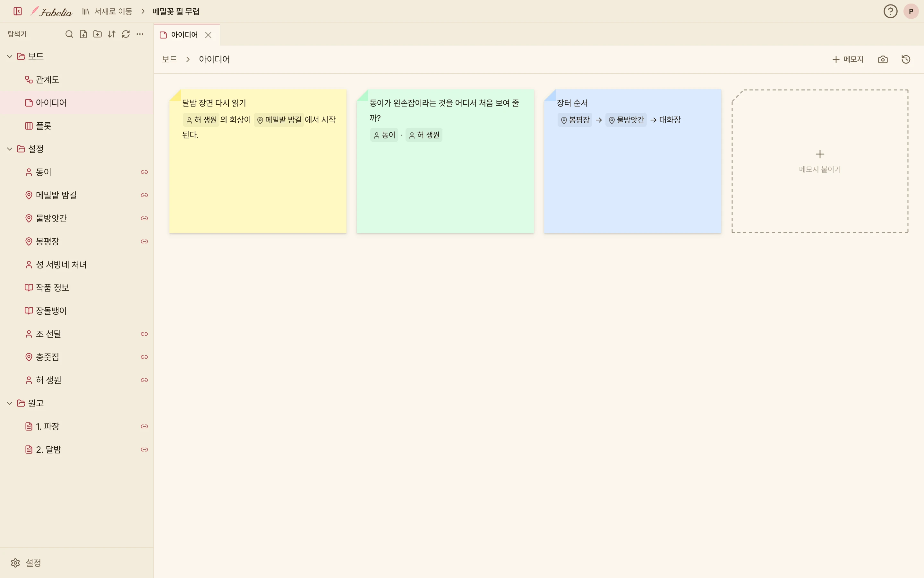Click the Fabelia logo
Image resolution: width=924 pixels, height=578 pixels.
[51, 12]
